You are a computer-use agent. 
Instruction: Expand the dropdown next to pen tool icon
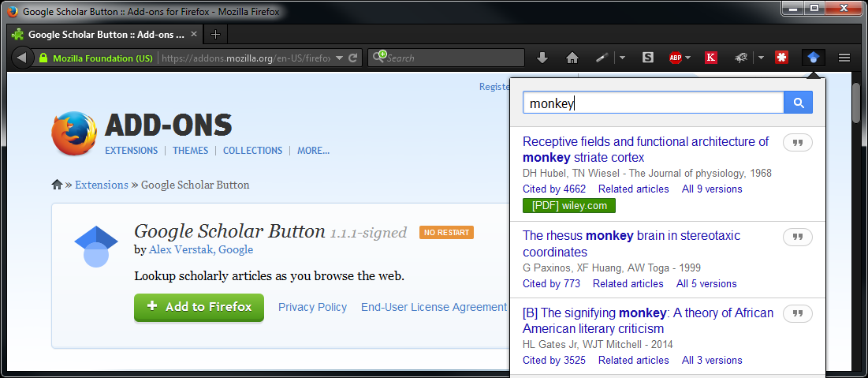(x=622, y=58)
